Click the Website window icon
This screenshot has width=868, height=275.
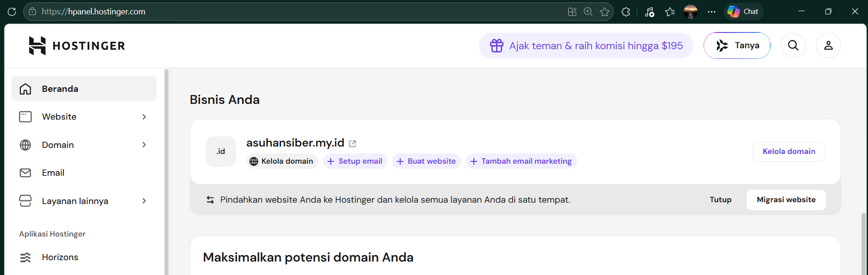tap(25, 117)
